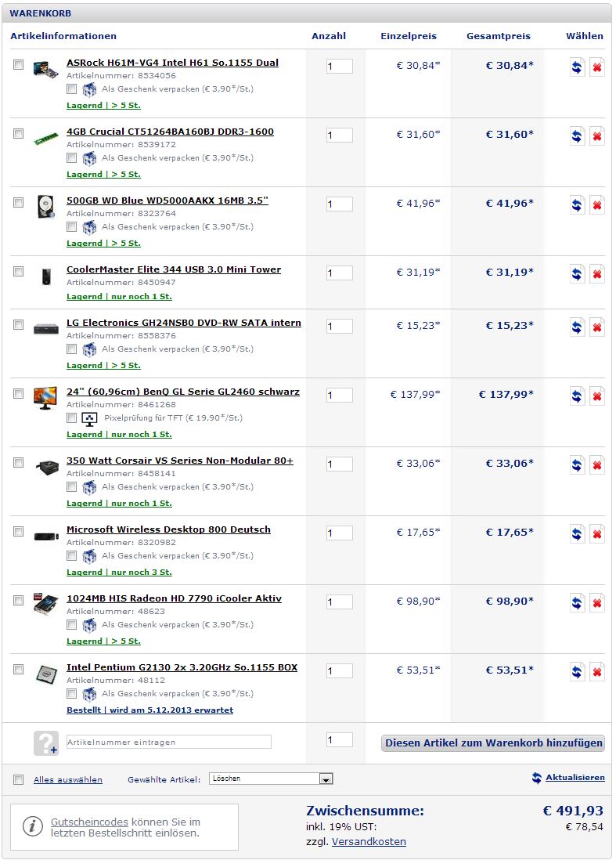Click the pixel check monitor icon under BenQ item
The width and height of the screenshot is (616, 860).
[89, 418]
